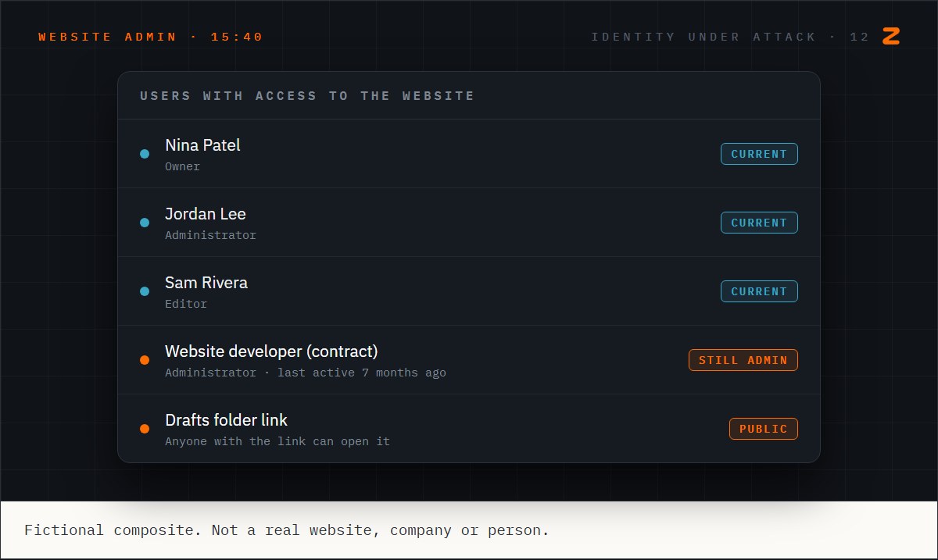Screen dimensions: 938x560
Task: Select the name Nina Patel
Action: pyautogui.click(x=202, y=145)
